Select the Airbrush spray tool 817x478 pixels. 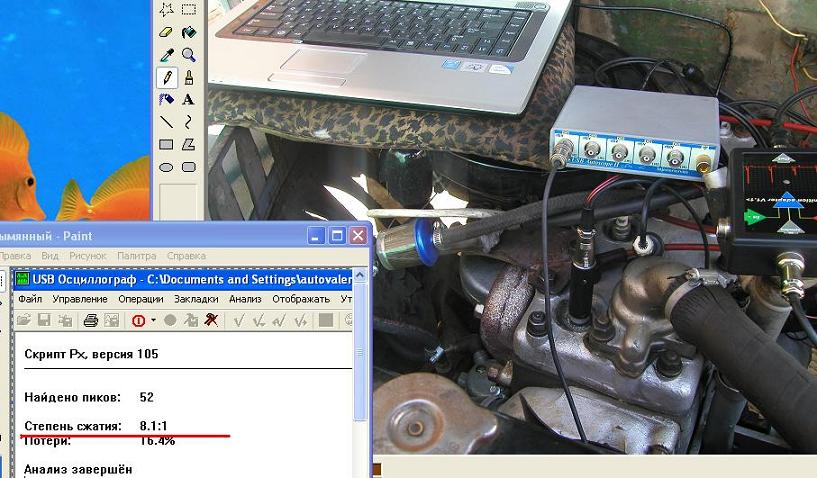(x=166, y=99)
